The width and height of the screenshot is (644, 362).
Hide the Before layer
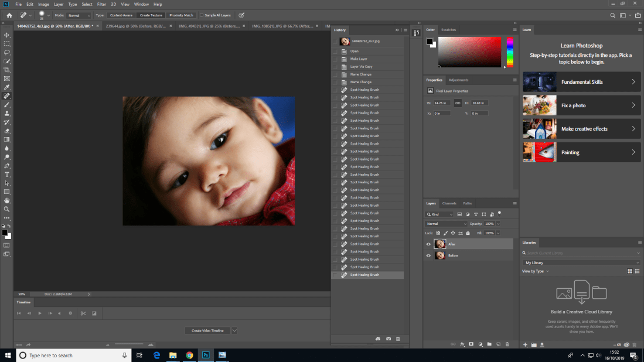(428, 255)
